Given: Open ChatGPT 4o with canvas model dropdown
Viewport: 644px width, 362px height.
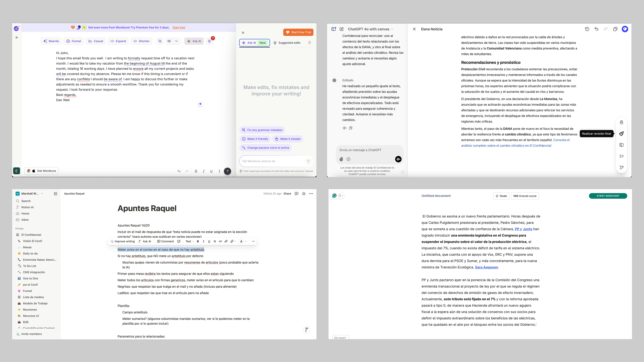Looking at the screenshot, I should tap(370, 29).
